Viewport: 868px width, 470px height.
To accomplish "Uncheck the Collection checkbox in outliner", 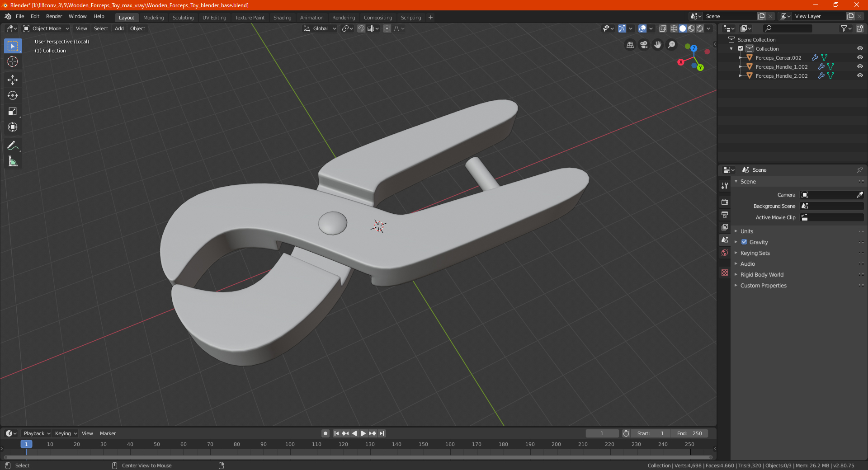I will pos(741,48).
